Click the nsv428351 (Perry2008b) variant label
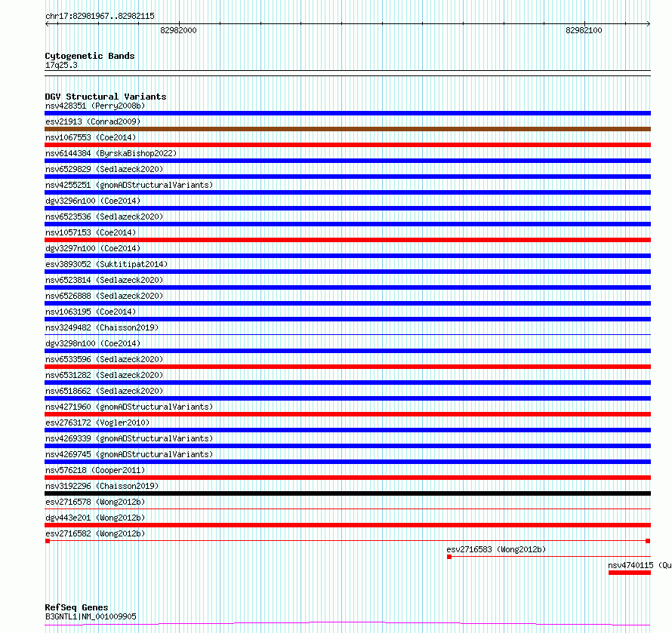The image size is (672, 633). 95,106
